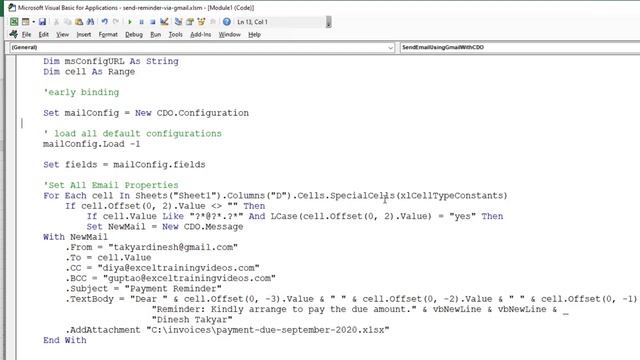Open Find with the binoculars icon

tap(90, 22)
